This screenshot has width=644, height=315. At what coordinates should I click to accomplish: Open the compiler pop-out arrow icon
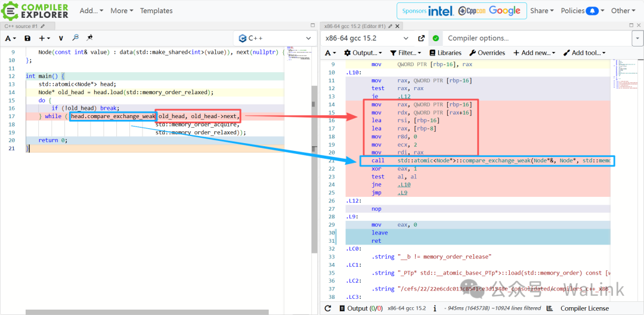click(x=421, y=38)
